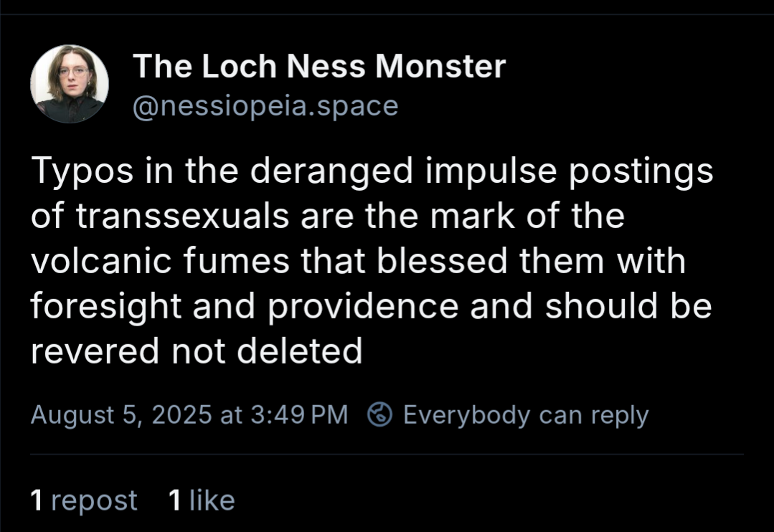Viewport: 774px width, 532px height.
Task: Click Everybody can reply label
Action: point(526,414)
